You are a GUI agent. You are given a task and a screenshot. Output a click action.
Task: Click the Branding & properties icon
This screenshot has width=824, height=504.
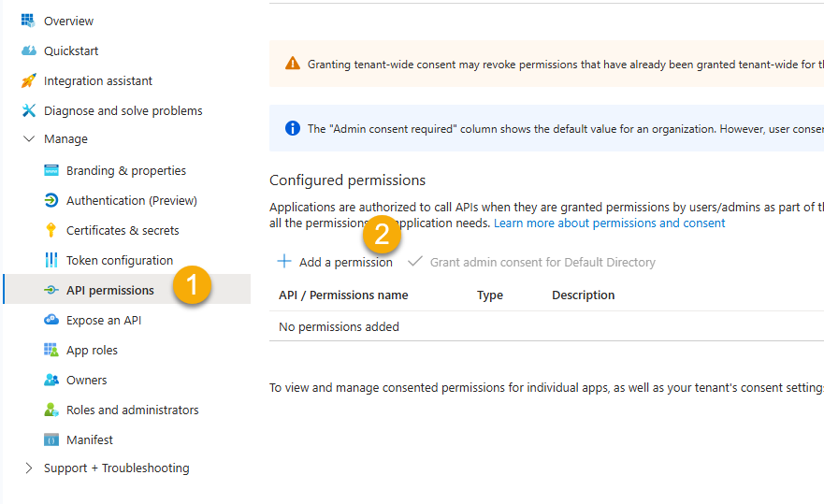coord(51,170)
